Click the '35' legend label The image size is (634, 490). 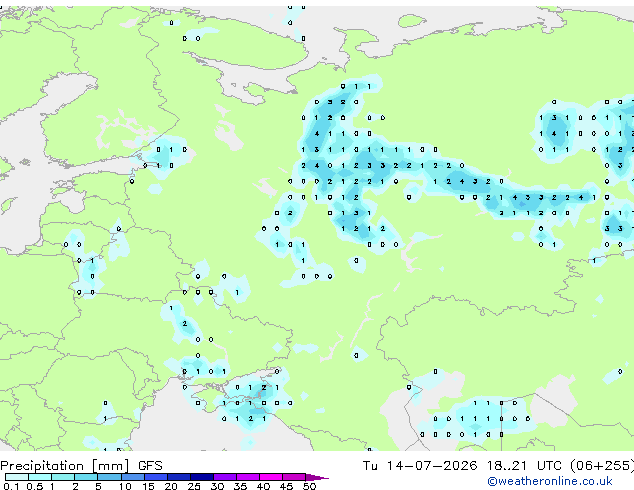pos(241,486)
